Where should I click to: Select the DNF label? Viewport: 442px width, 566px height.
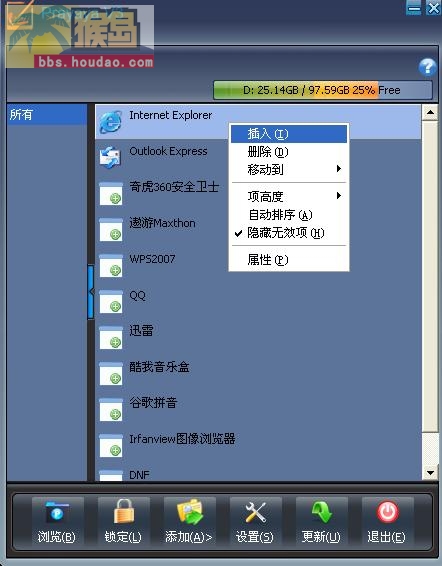pos(139,475)
